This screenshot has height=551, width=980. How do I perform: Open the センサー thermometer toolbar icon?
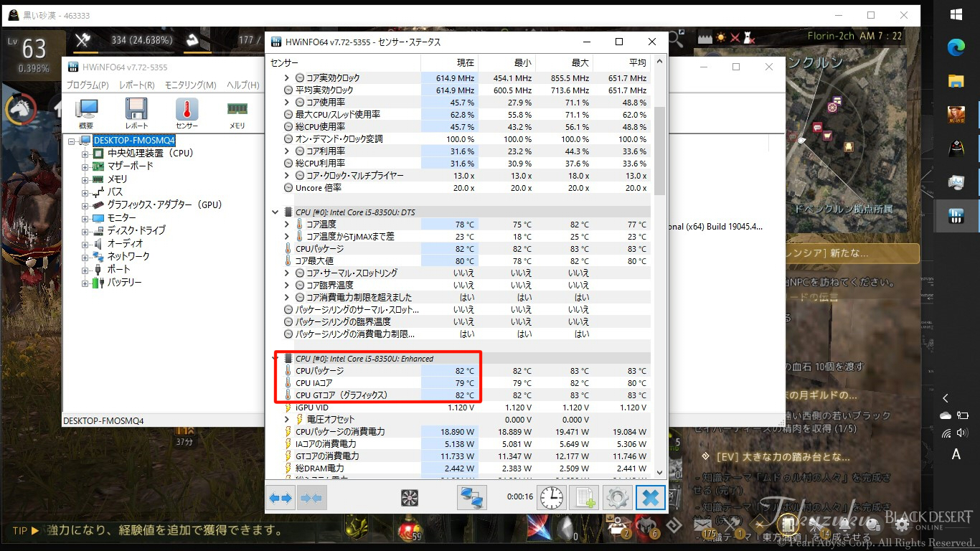(x=187, y=113)
